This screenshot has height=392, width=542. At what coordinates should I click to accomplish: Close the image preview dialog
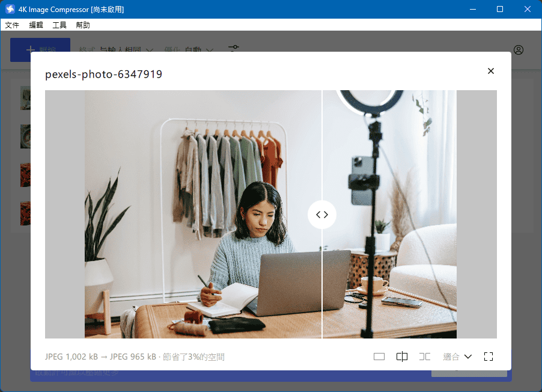pos(490,71)
